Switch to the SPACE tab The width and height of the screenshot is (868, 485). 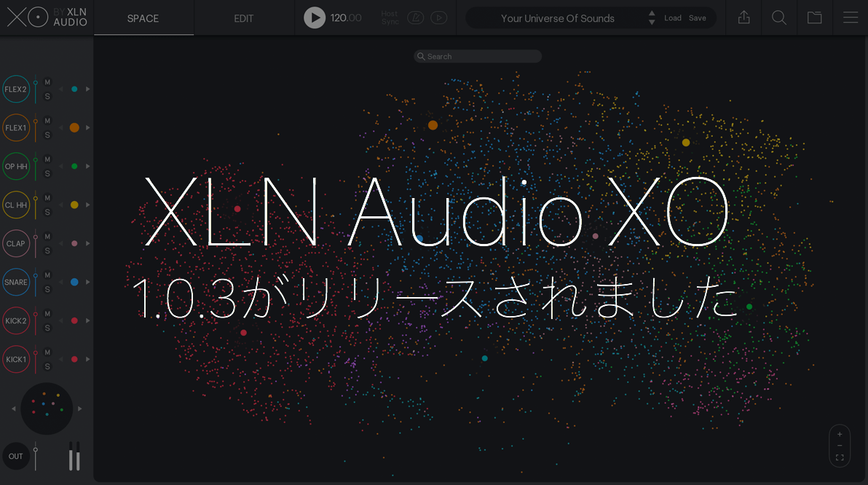tap(143, 18)
